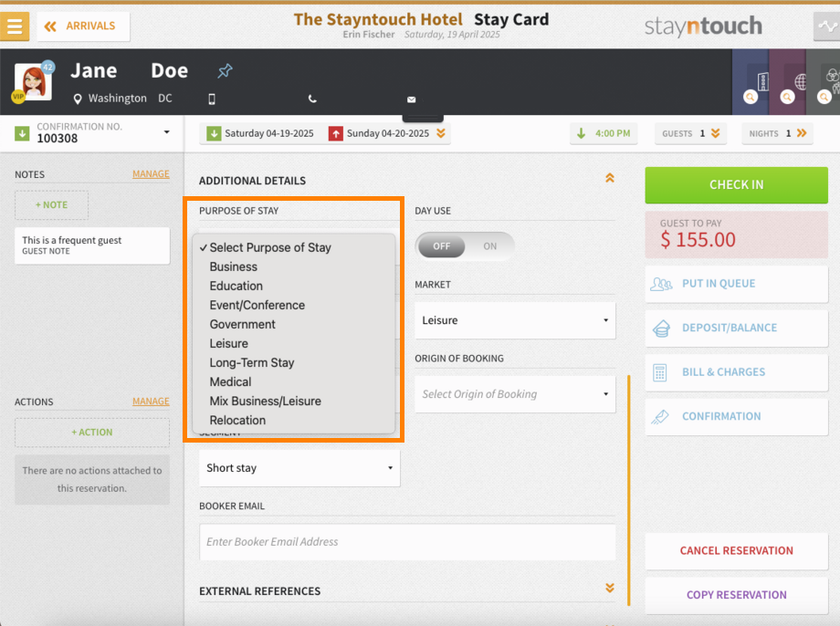The height and width of the screenshot is (626, 840).
Task: Open the hamburger main menu
Action: (x=15, y=26)
